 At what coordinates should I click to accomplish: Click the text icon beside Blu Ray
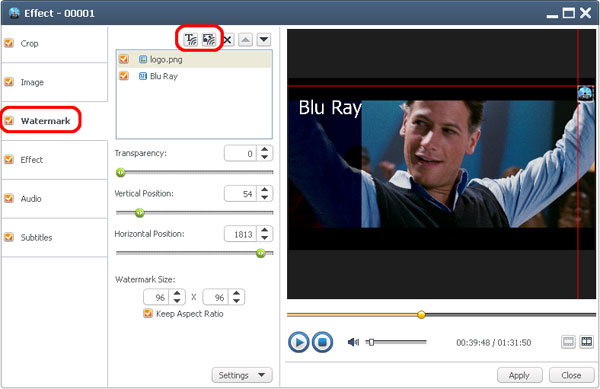pos(143,76)
